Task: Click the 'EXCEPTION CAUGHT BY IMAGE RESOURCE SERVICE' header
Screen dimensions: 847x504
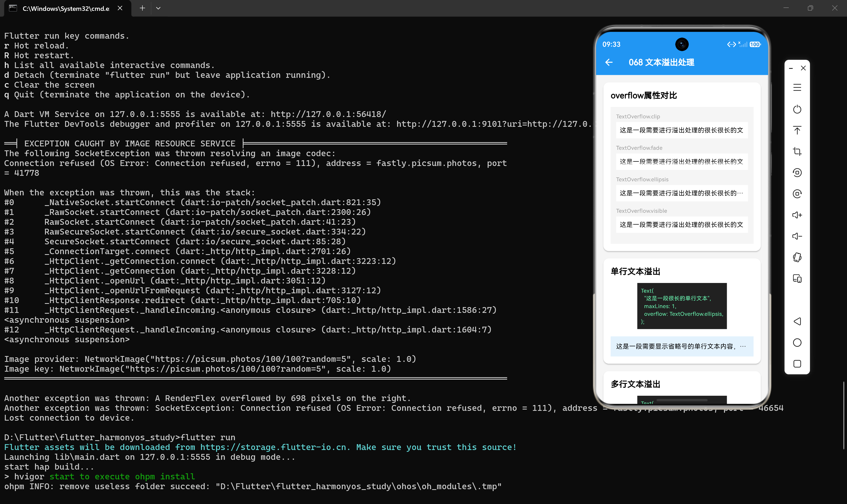Action: tap(130, 144)
